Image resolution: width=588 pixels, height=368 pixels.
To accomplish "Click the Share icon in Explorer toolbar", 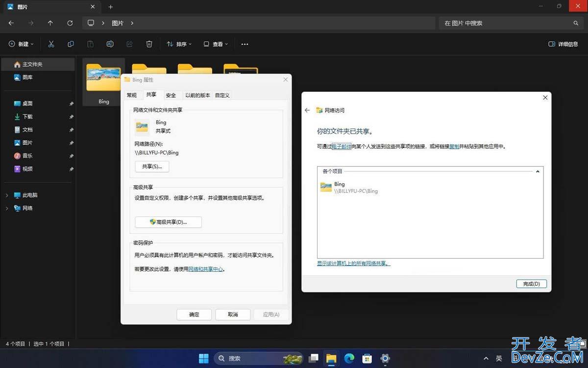I will click(x=129, y=44).
